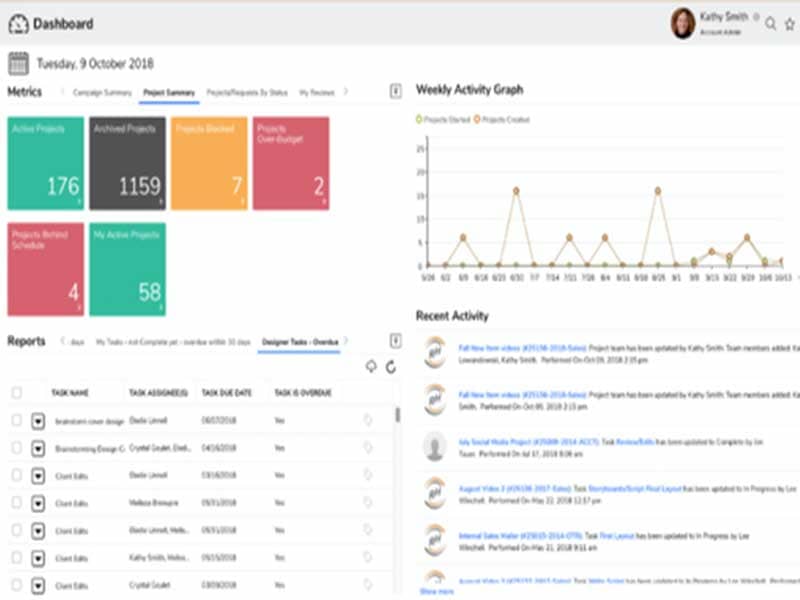Click right chevron to scroll Metrics tabs
The width and height of the screenshot is (800, 600).
pos(346,92)
